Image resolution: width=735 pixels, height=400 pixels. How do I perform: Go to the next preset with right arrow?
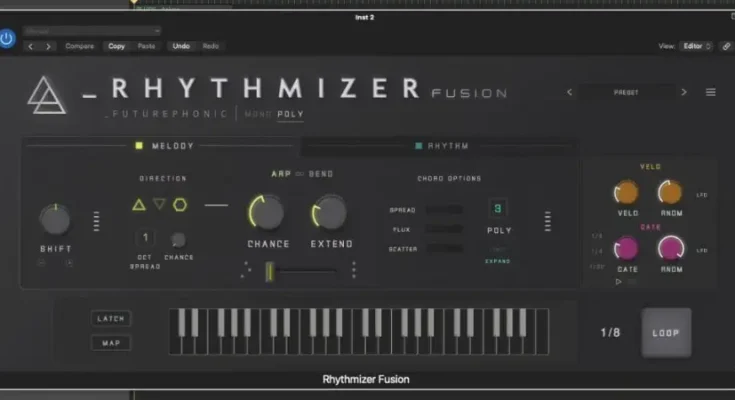coord(684,92)
